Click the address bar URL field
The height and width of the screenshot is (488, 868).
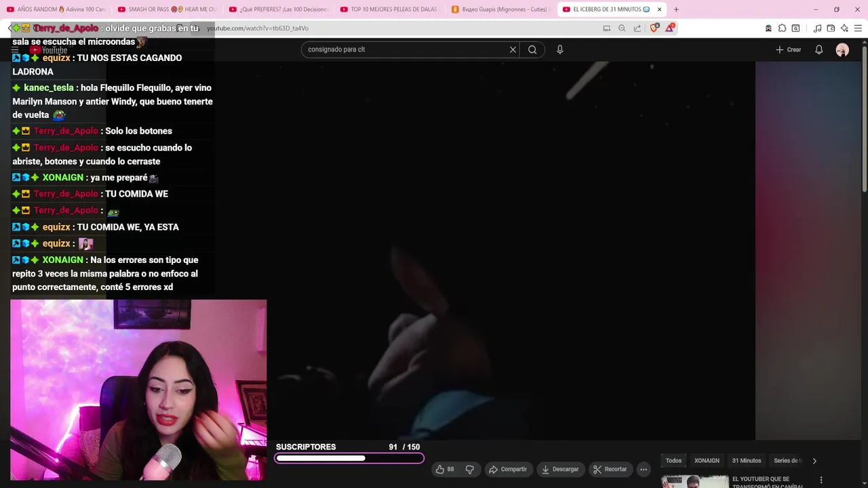400,28
